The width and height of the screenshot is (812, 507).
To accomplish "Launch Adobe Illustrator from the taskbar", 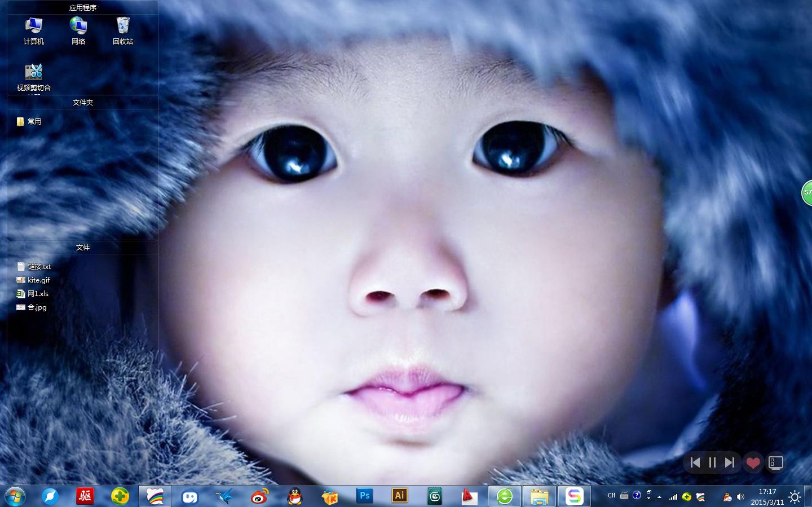I will click(x=400, y=496).
